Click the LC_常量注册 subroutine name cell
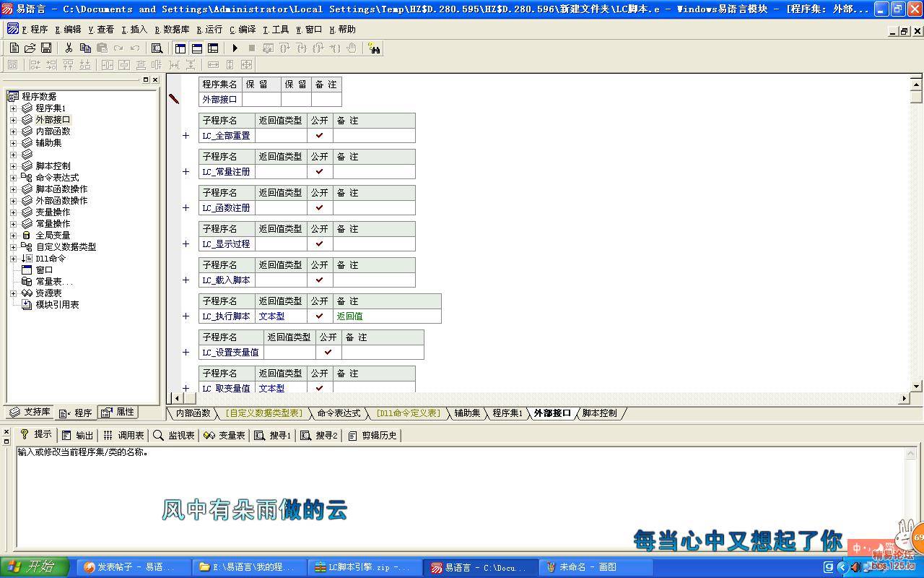This screenshot has height=578, width=924. point(227,171)
